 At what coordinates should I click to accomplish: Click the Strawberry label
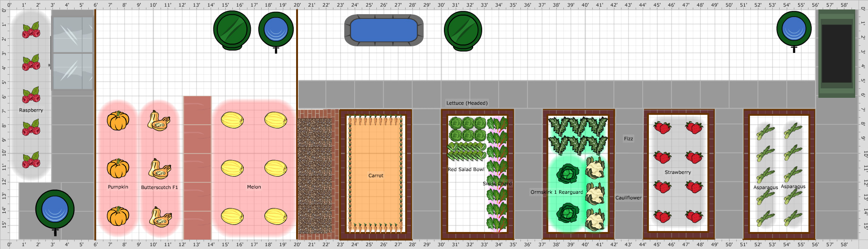coord(678,172)
